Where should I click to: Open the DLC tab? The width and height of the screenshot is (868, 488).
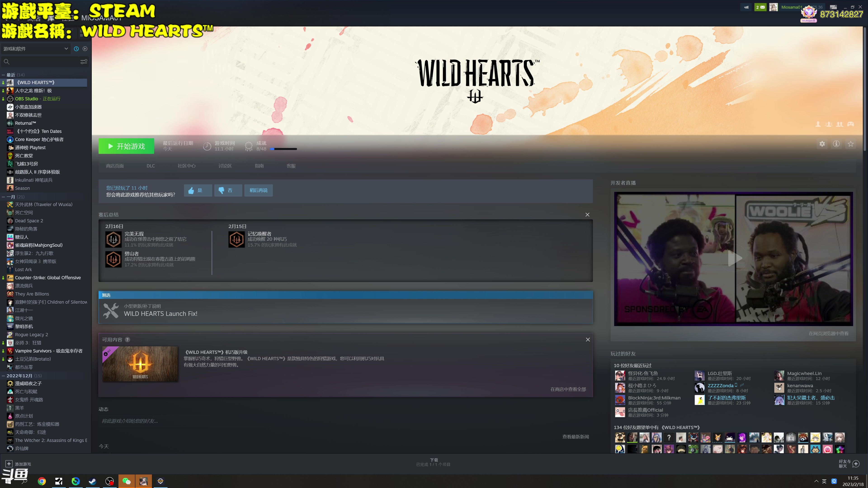pyautogui.click(x=151, y=166)
